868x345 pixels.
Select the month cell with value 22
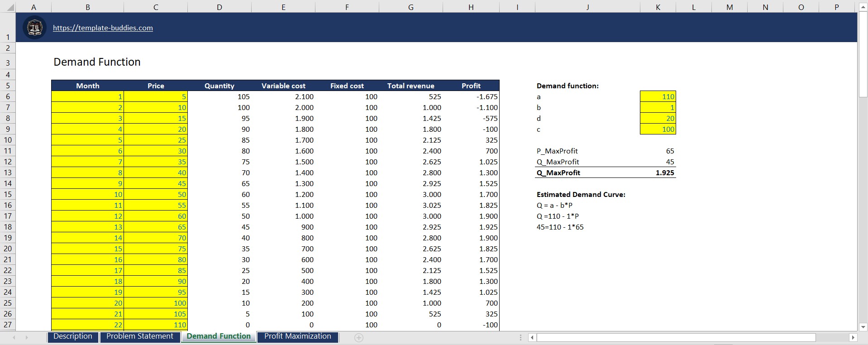(x=88, y=325)
